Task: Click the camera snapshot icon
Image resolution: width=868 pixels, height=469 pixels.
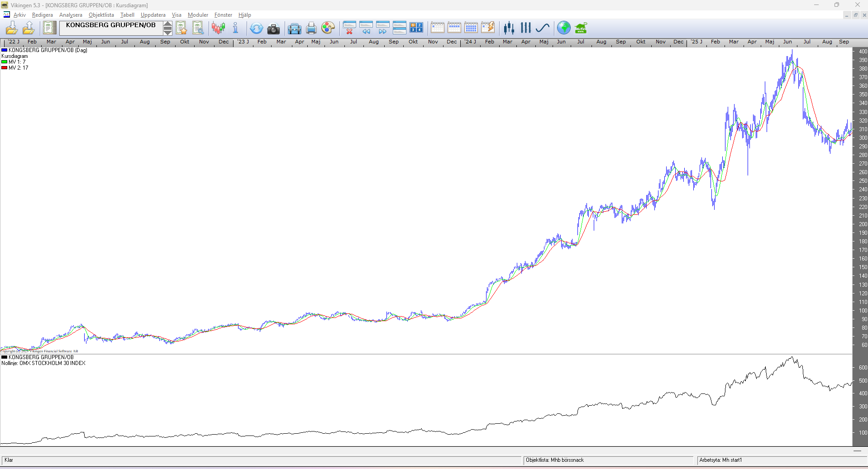Action: pyautogui.click(x=273, y=28)
